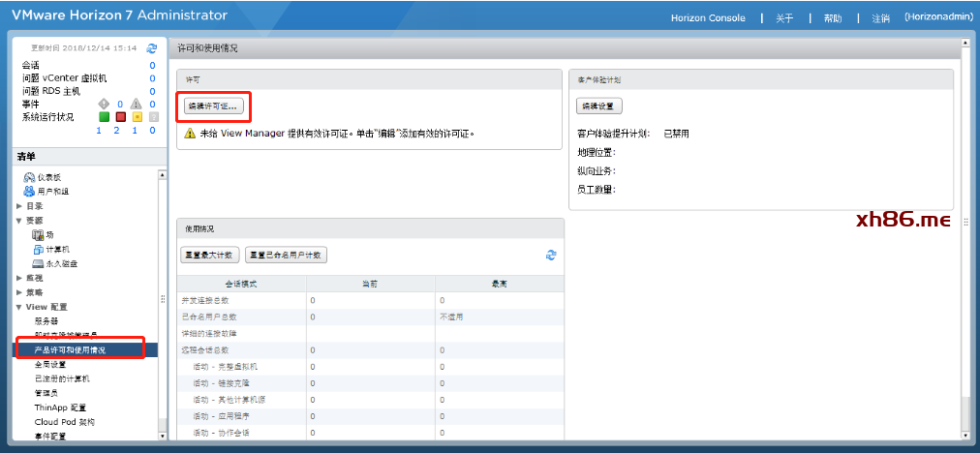Click the green system health status square
The height and width of the screenshot is (453, 980).
pos(105,117)
